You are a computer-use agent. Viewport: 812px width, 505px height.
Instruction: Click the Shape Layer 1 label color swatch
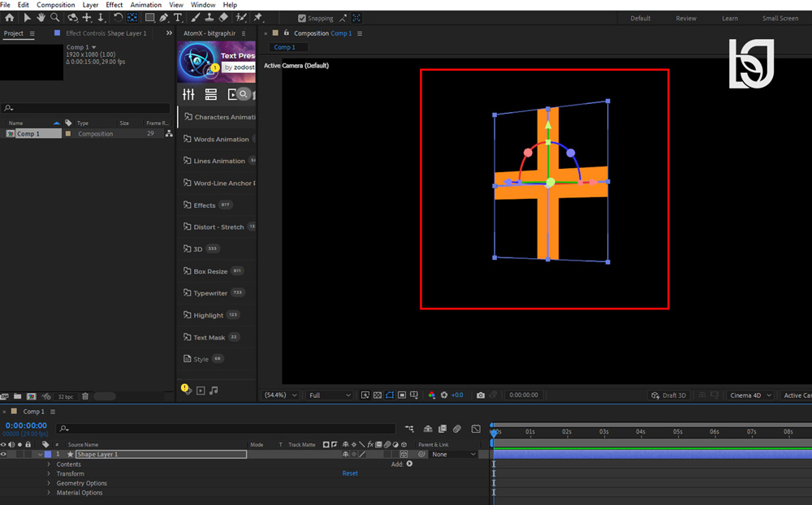[x=48, y=454]
